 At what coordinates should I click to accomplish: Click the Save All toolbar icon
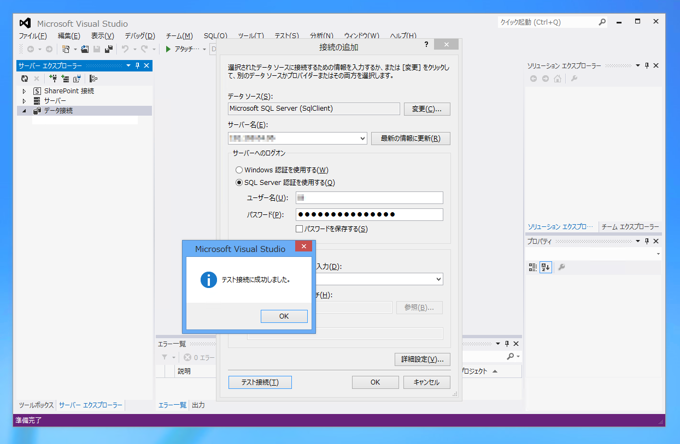[108, 49]
